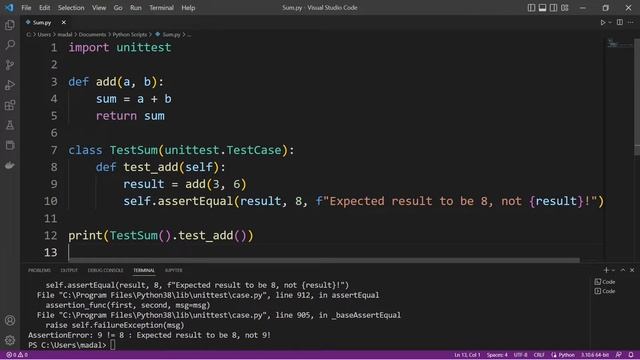Image resolution: width=640 pixels, height=360 pixels.
Task: Open the activity bar view below Testing
Action: [10, 145]
